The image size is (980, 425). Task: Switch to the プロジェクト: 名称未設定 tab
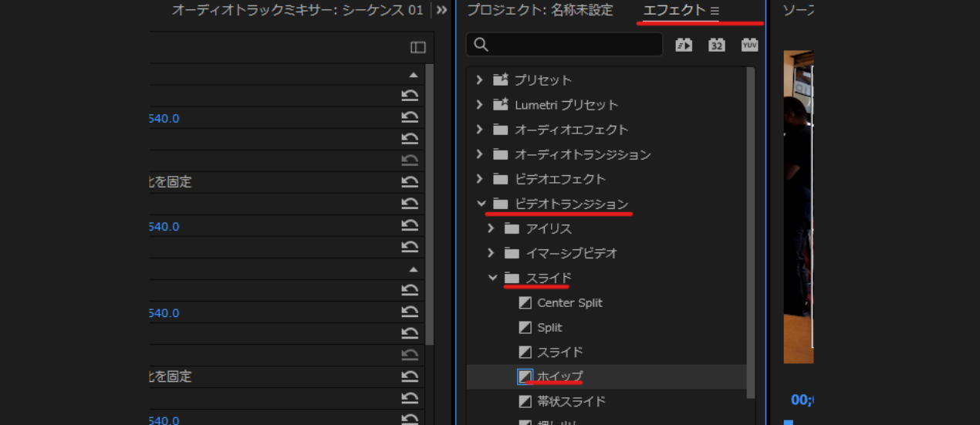pos(539,10)
